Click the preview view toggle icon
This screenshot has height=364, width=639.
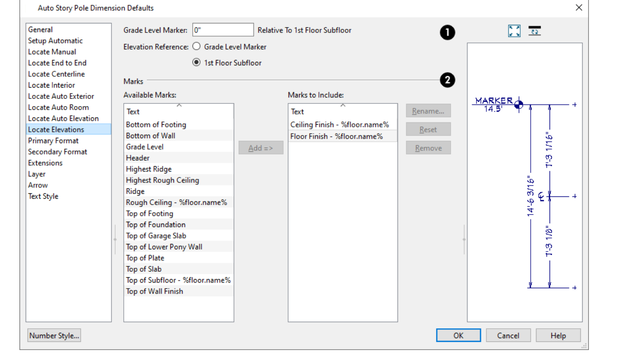535,31
